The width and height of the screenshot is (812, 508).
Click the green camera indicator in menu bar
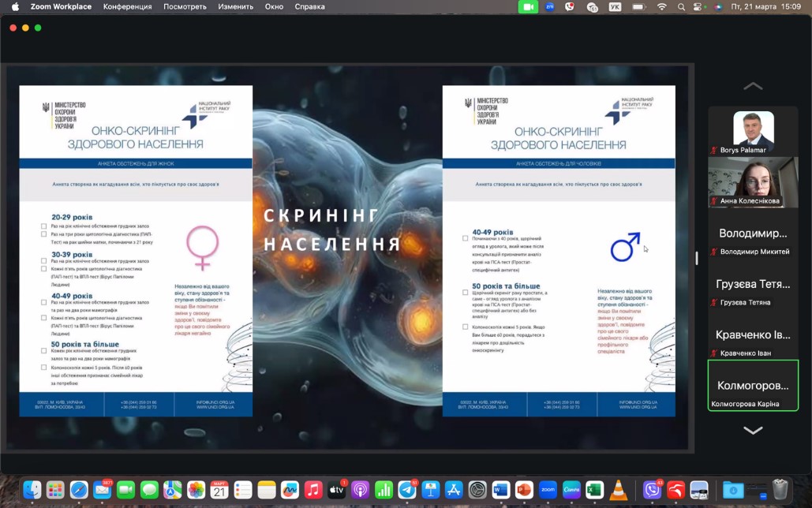coord(528,7)
